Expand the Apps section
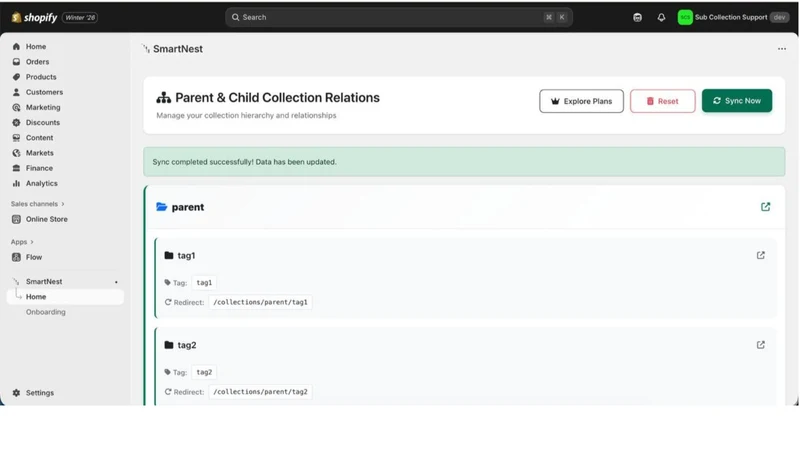 [22, 242]
